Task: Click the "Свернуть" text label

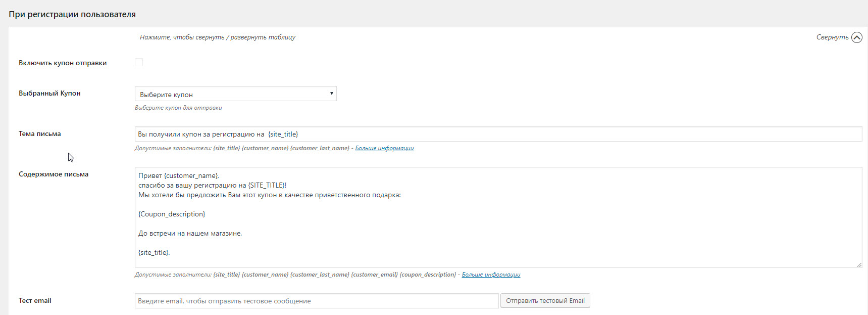Action: point(832,37)
